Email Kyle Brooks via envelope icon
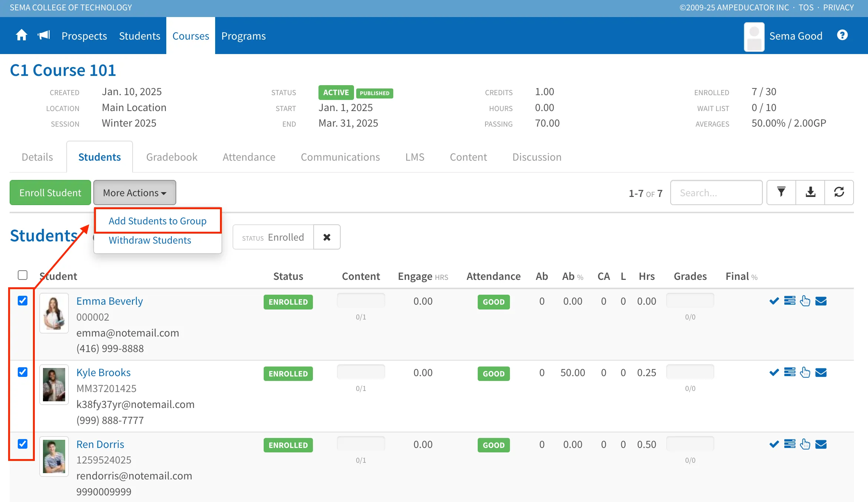Image resolution: width=868 pixels, height=502 pixels. point(821,372)
